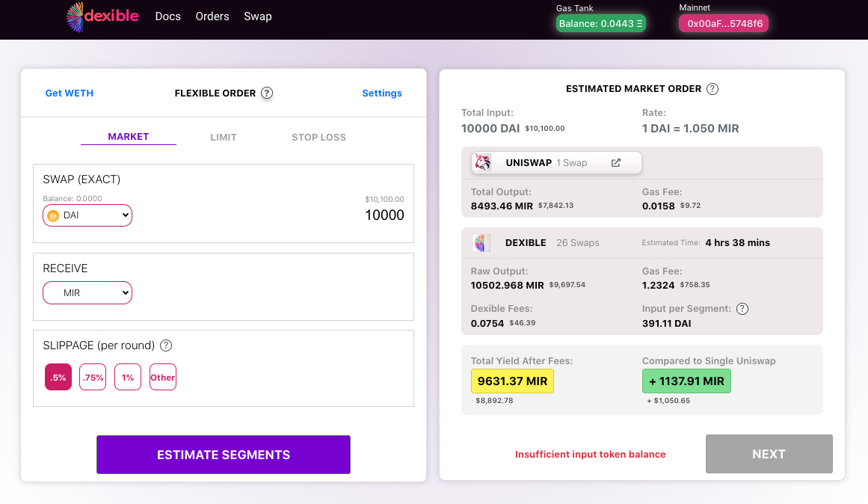Image resolution: width=868 pixels, height=504 pixels.
Task: Click the Dexible logo in header
Action: [x=102, y=16]
